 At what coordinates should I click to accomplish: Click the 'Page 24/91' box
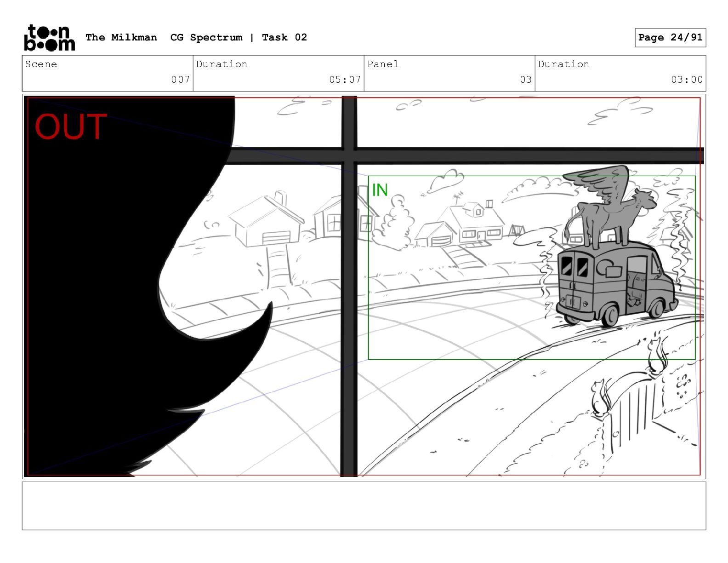click(x=670, y=38)
